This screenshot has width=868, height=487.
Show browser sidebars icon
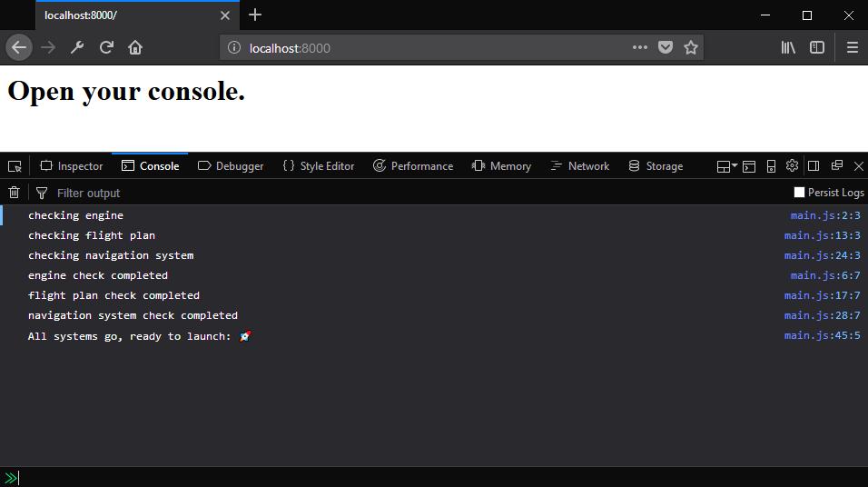pos(817,47)
